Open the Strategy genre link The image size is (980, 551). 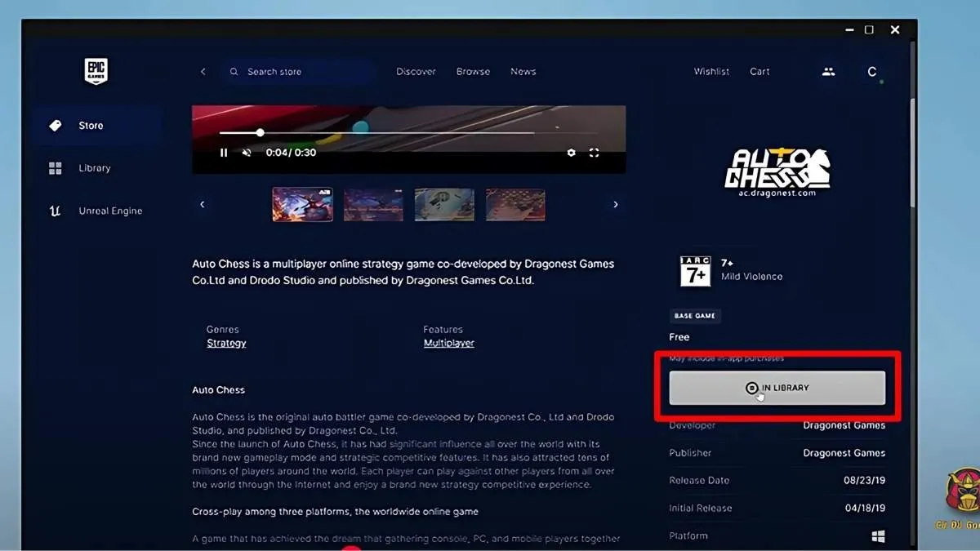click(x=226, y=343)
